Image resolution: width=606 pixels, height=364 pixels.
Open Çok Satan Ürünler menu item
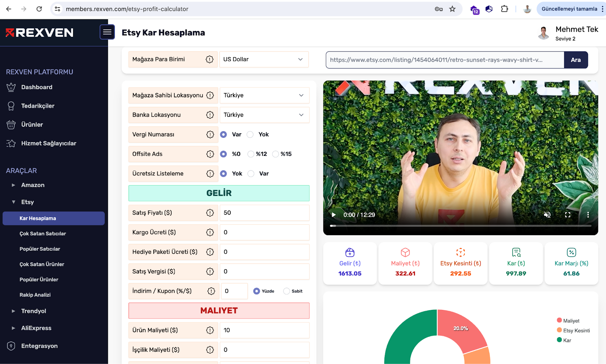42,264
